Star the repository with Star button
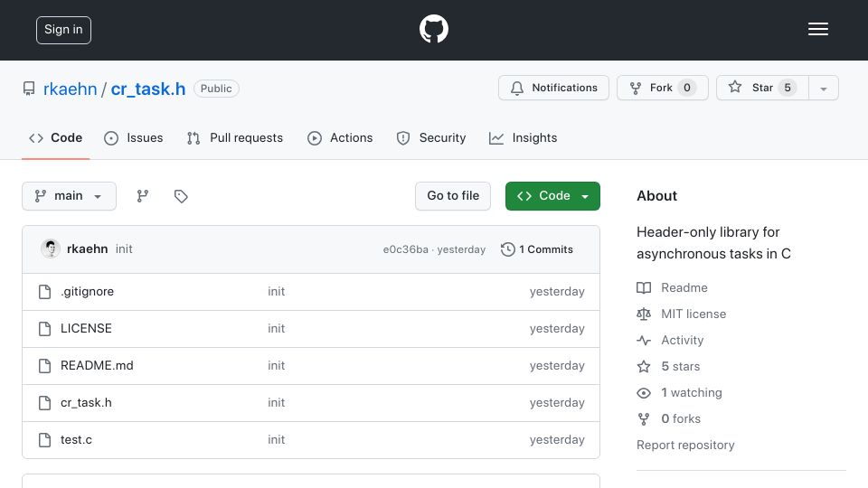Viewport: 868px width, 488px height. (763, 88)
